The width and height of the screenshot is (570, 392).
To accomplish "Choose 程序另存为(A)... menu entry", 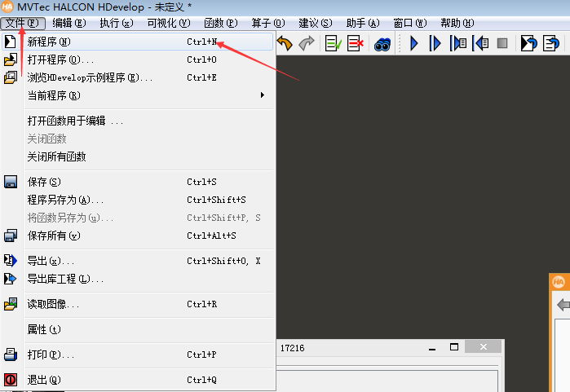I will [138, 200].
